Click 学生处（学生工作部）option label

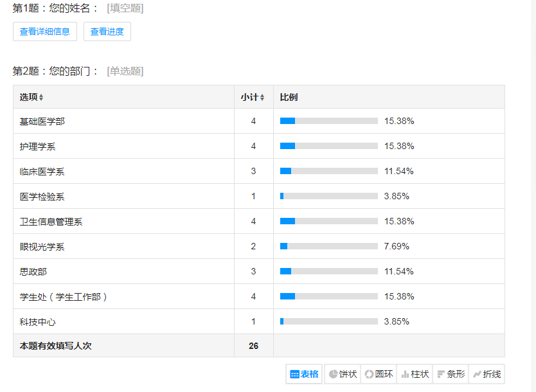tap(64, 297)
